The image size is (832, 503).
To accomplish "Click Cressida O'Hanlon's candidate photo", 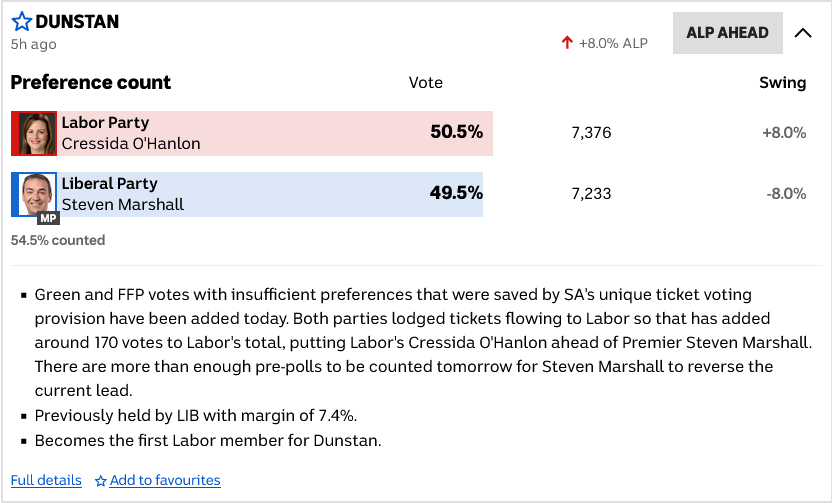I will (x=37, y=133).
